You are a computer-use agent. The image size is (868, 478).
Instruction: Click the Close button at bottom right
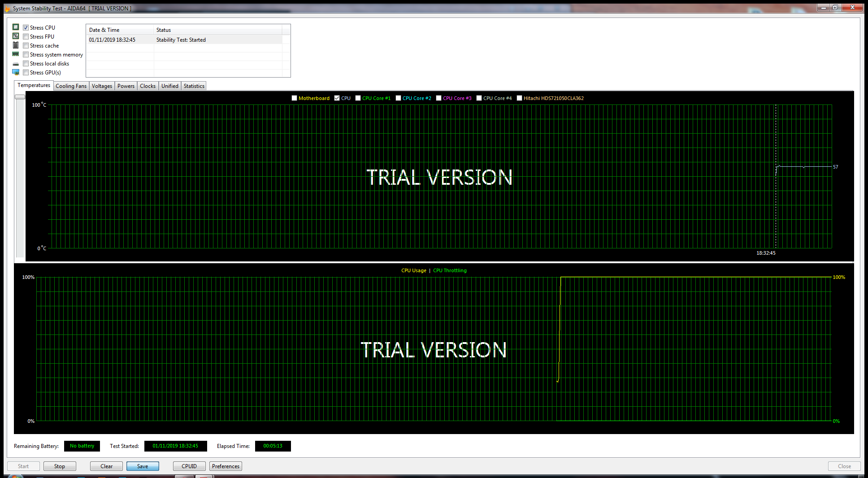click(844, 466)
